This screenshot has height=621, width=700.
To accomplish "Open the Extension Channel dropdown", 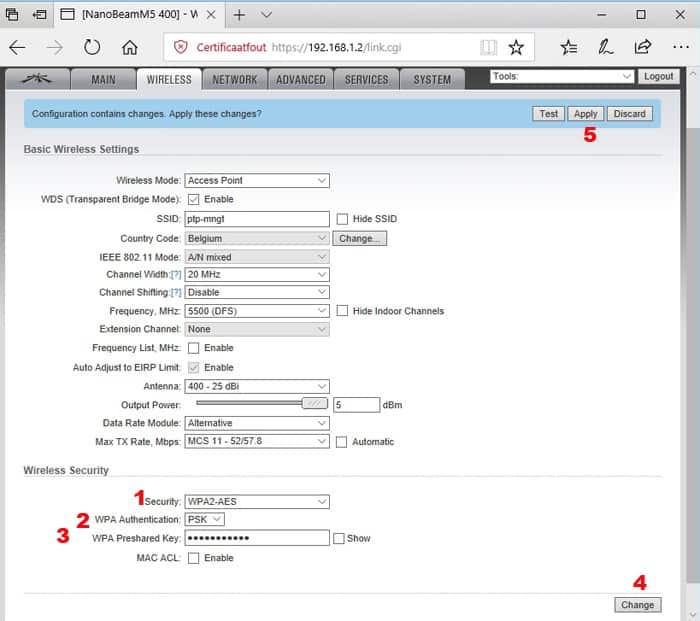I will (257, 329).
